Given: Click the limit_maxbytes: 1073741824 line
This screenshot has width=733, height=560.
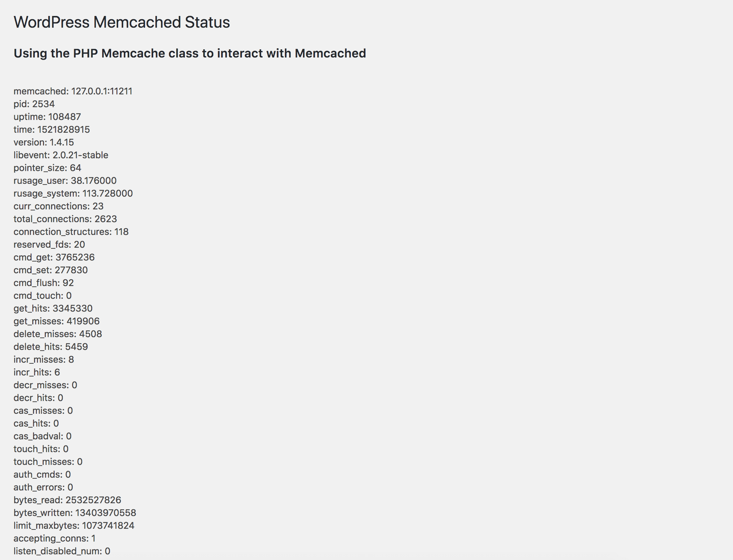Looking at the screenshot, I should 74,526.
